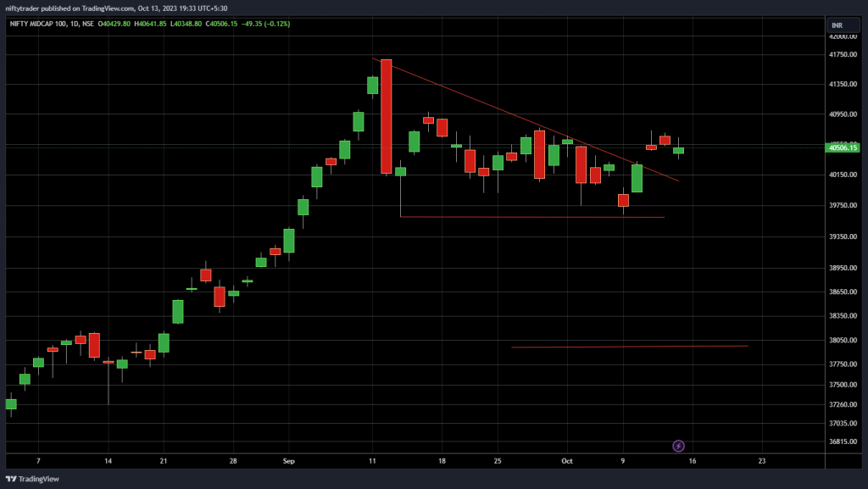Click the green 40506.15 current price label
This screenshot has height=489, width=868.
pos(843,147)
